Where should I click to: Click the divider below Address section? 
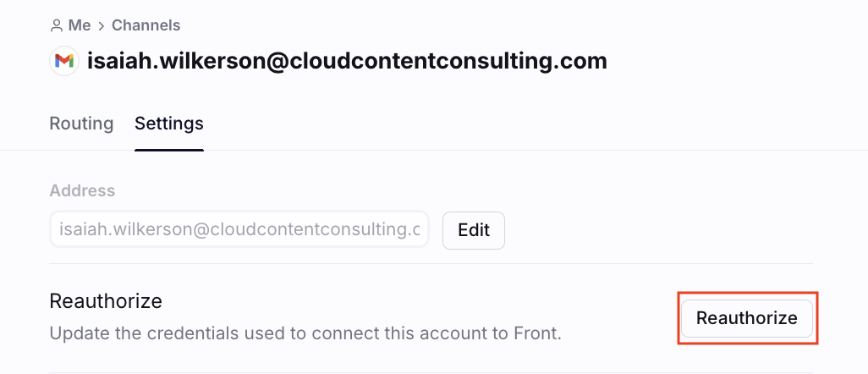click(431, 264)
